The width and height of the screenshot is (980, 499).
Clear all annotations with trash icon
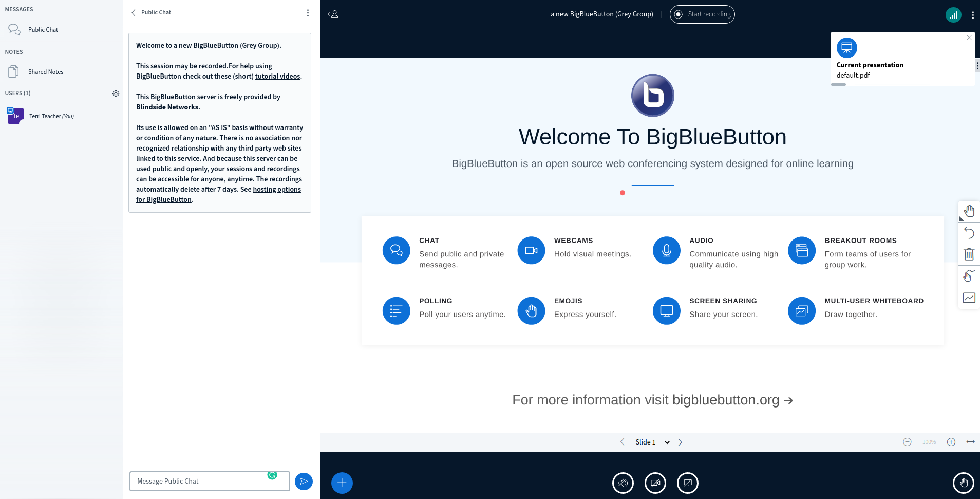click(969, 254)
